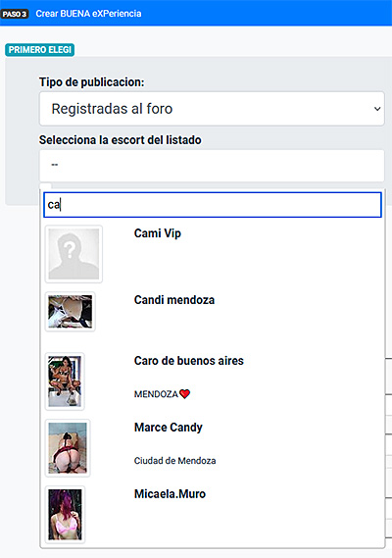Select Candi mendoza from the results

[x=213, y=317]
